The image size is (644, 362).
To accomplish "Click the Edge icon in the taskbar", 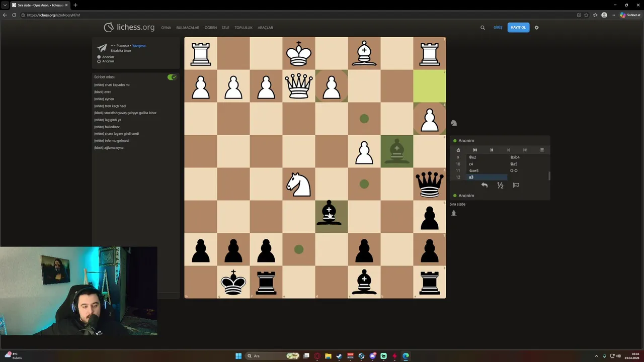I will coord(406,356).
